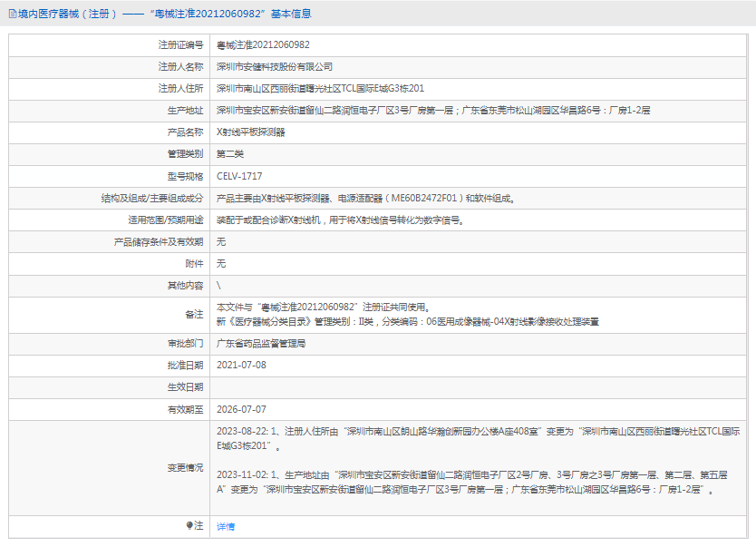
Task: Select the 审批部门 label
Action: click(x=185, y=344)
